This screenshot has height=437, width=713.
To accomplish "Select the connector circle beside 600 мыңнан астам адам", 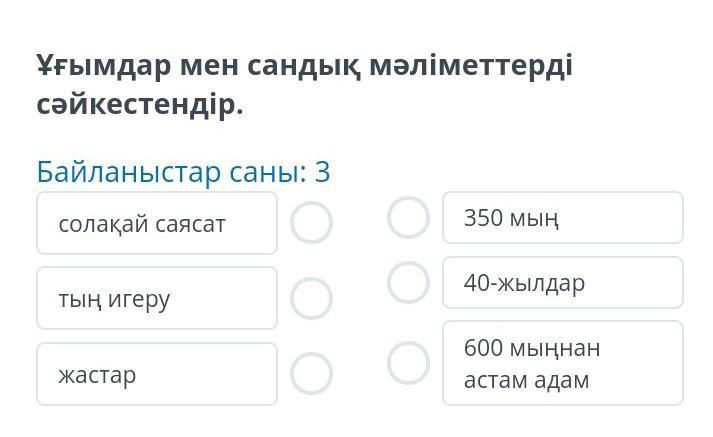I will pos(408,363).
